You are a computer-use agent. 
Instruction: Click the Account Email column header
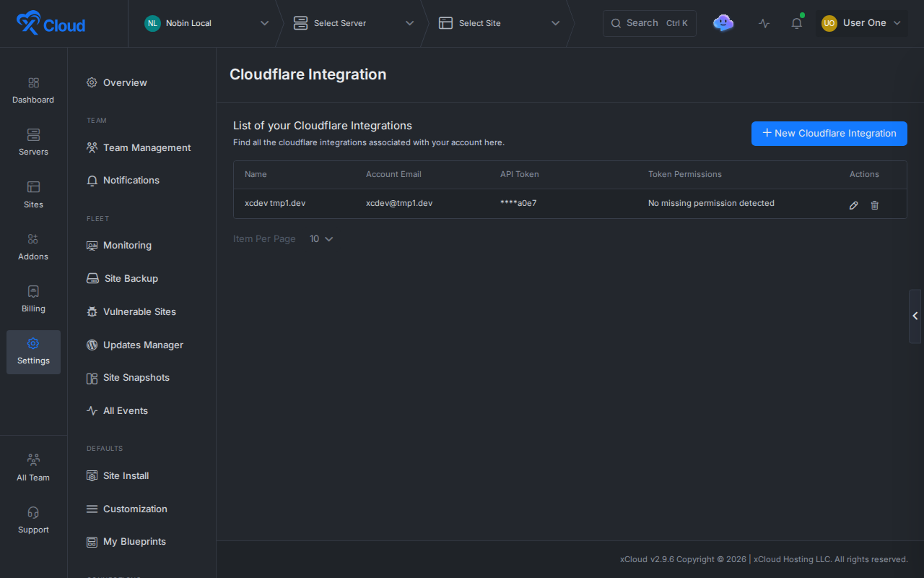(x=393, y=174)
